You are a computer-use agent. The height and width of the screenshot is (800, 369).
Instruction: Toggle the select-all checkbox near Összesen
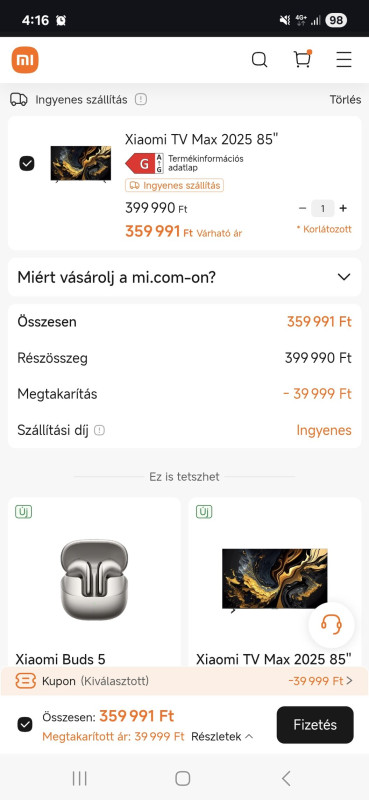click(25, 724)
